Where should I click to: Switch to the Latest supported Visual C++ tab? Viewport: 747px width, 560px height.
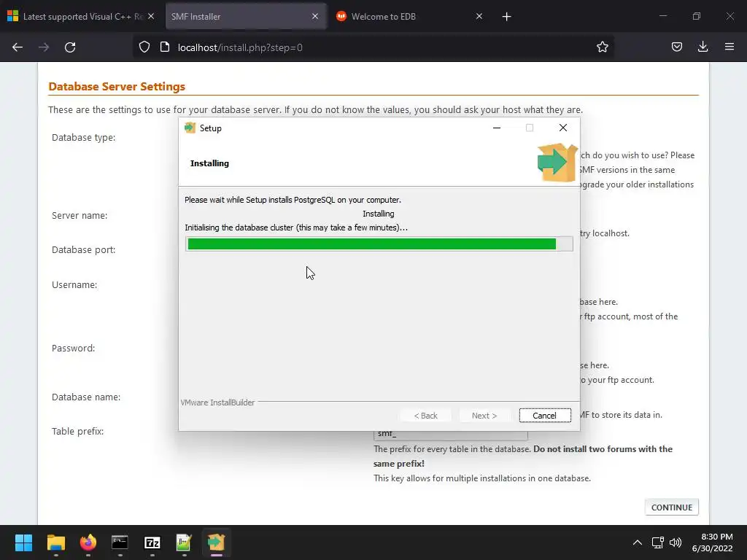[x=81, y=17]
